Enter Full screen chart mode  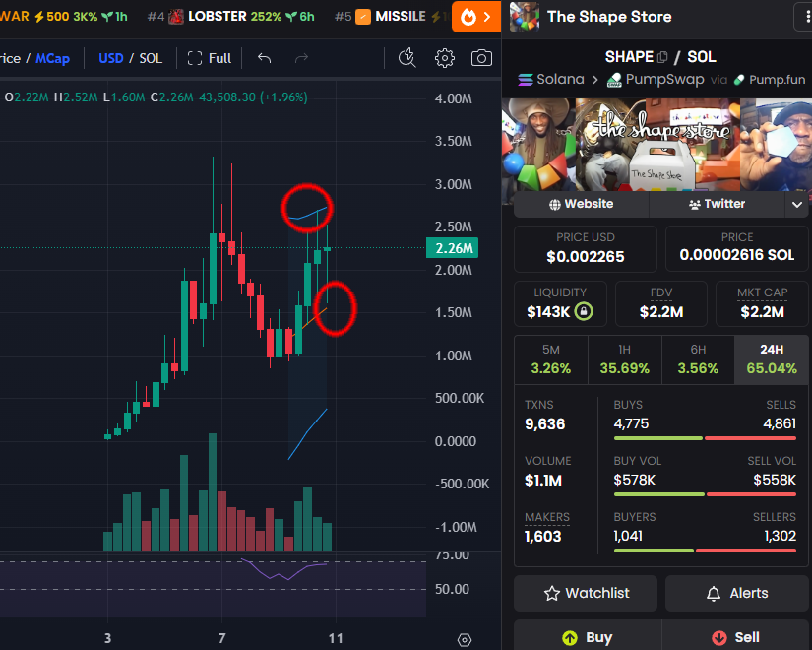click(x=210, y=58)
